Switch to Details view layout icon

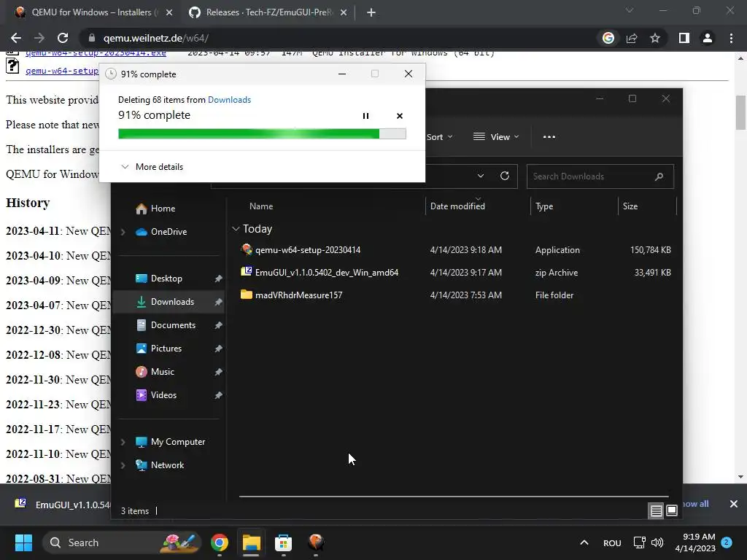(656, 510)
